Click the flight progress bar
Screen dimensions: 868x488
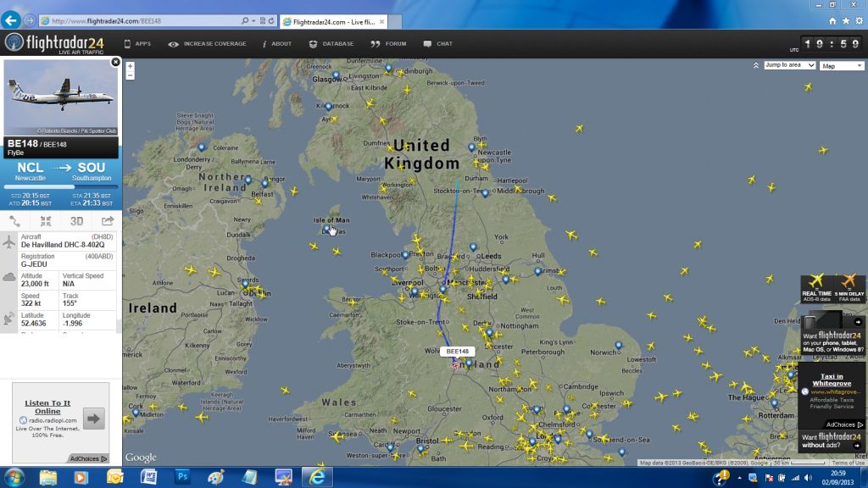click(x=61, y=187)
